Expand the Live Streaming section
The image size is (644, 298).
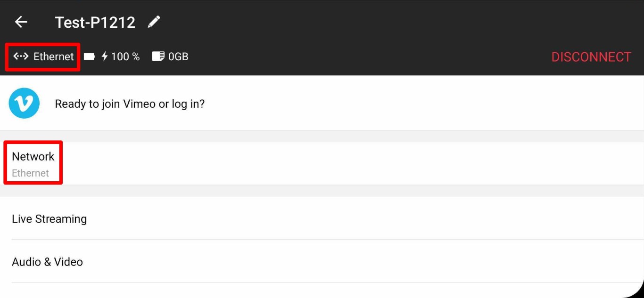pyautogui.click(x=49, y=218)
